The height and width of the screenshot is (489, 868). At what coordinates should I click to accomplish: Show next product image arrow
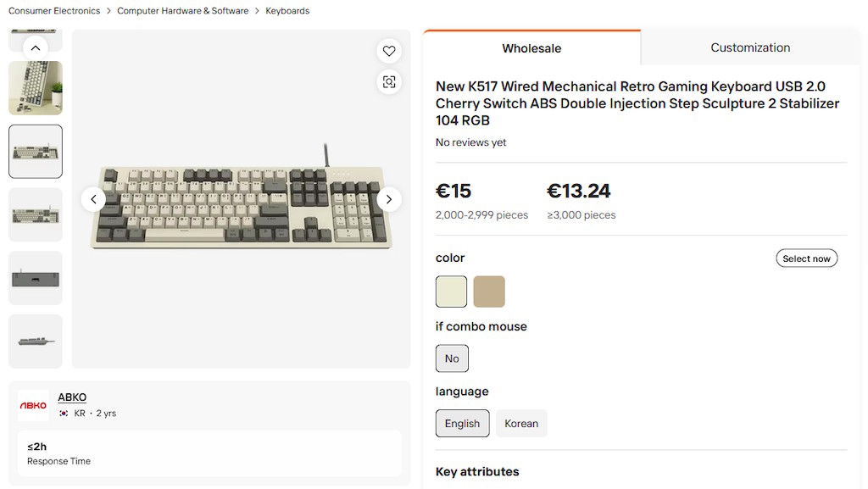point(389,199)
